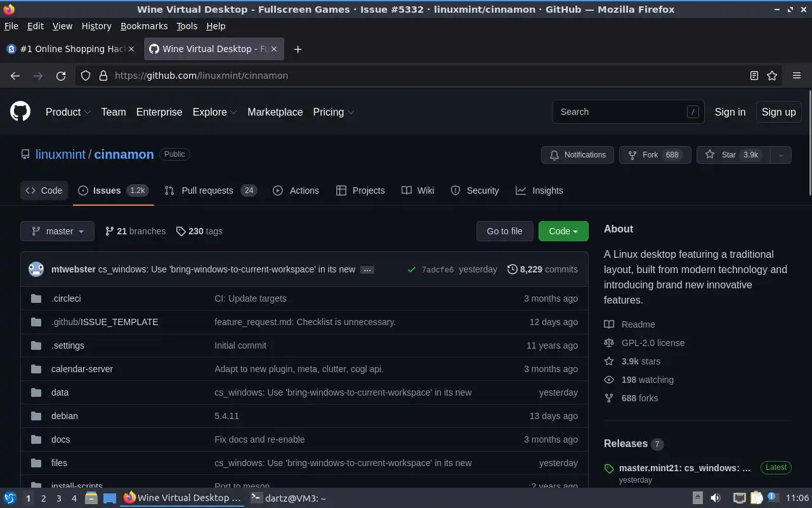
Task: Open the Firefox Tools menu
Action: 187,26
